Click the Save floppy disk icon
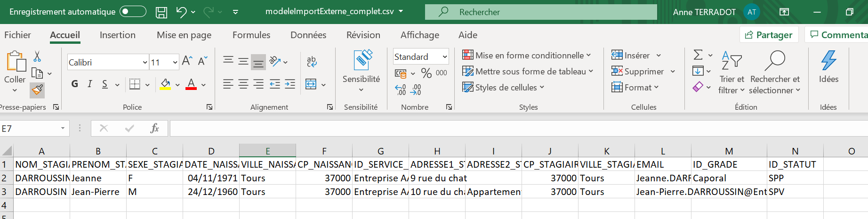 pyautogui.click(x=161, y=12)
